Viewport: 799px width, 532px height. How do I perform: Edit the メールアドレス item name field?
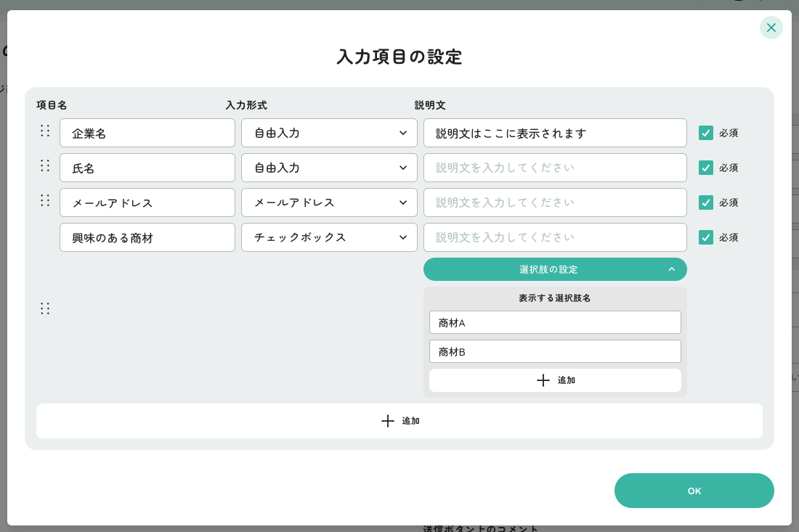pos(147,202)
